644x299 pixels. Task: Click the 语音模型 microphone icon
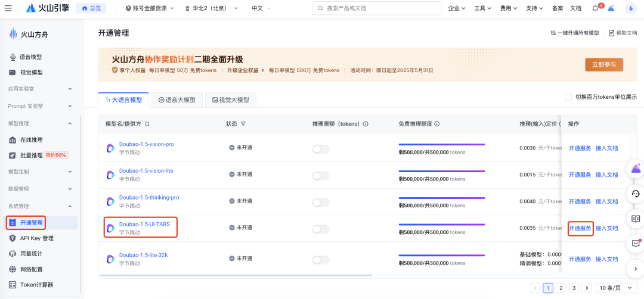pos(13,57)
